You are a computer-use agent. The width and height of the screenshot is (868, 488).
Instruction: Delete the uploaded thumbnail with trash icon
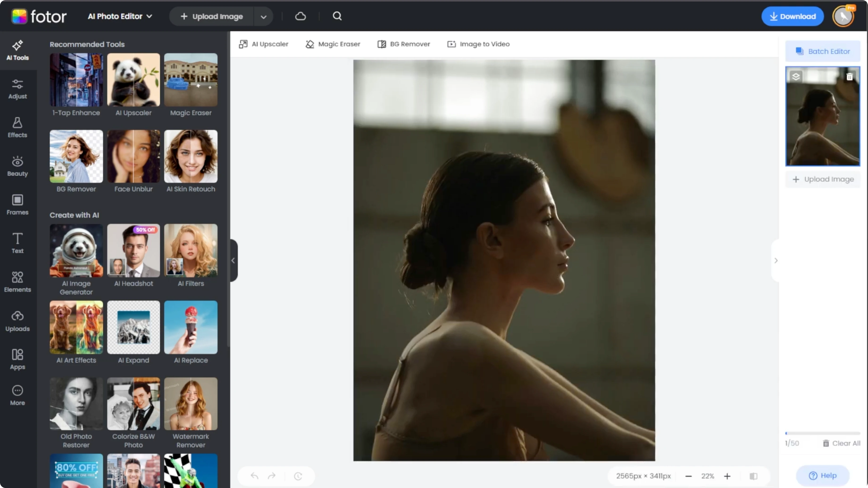(x=849, y=77)
